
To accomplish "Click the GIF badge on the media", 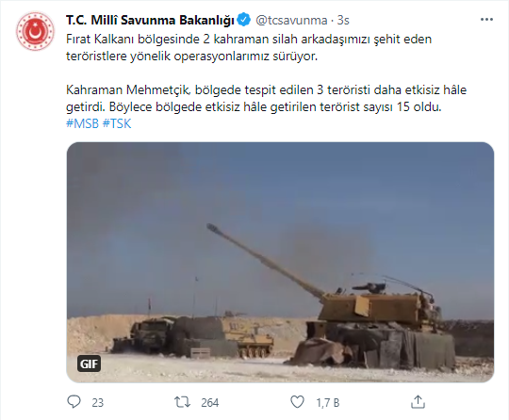I will point(89,363).
